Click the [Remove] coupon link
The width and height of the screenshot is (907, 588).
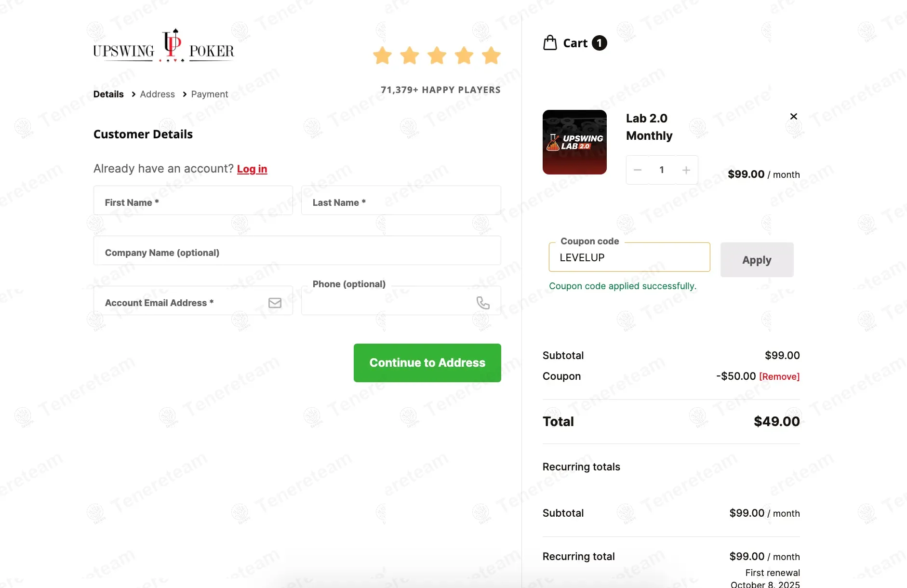click(779, 376)
